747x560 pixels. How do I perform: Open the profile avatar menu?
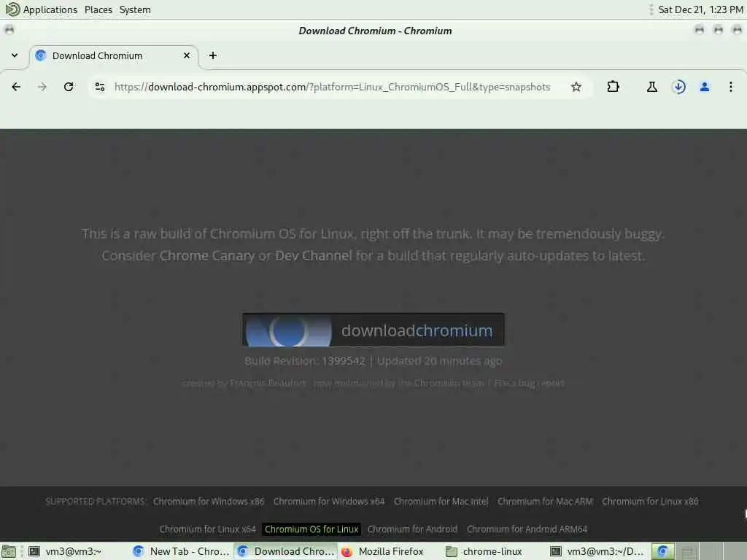(705, 87)
